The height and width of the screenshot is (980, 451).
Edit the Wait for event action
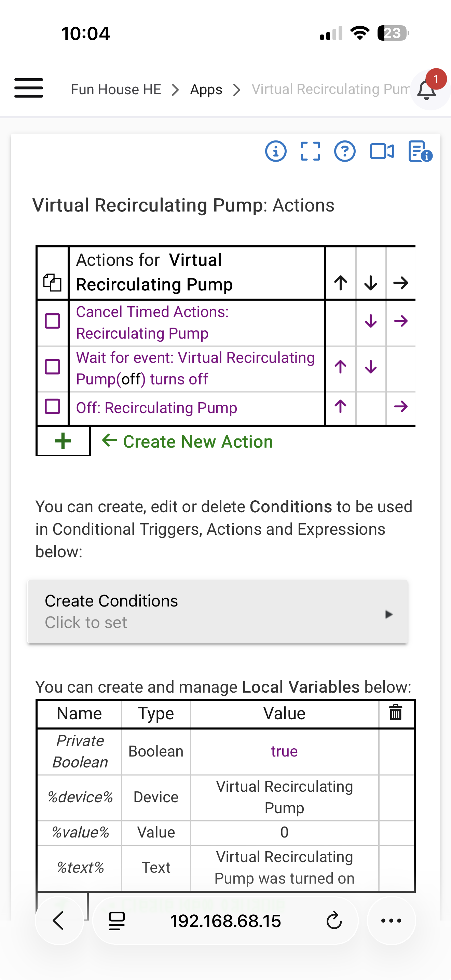(x=195, y=368)
